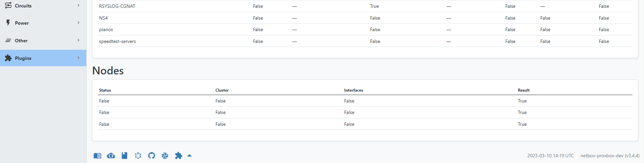
Task: Open the footer caret-up dropdown
Action: [x=189, y=156]
